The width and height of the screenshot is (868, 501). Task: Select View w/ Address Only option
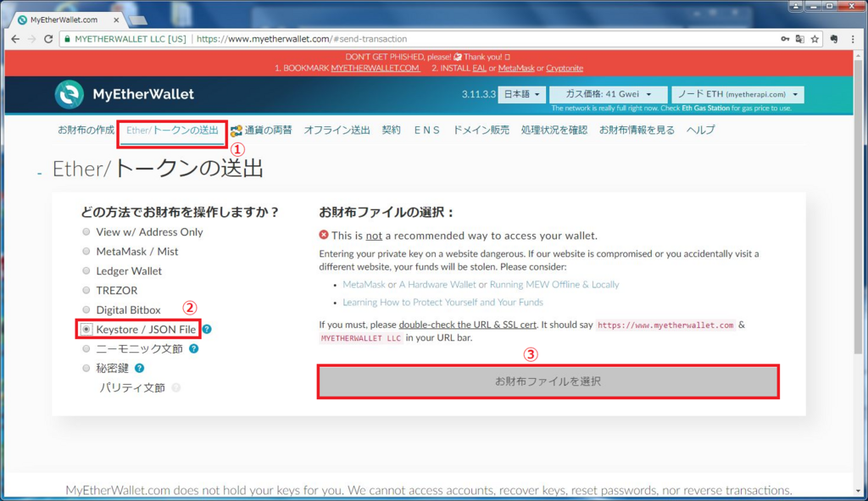[86, 232]
